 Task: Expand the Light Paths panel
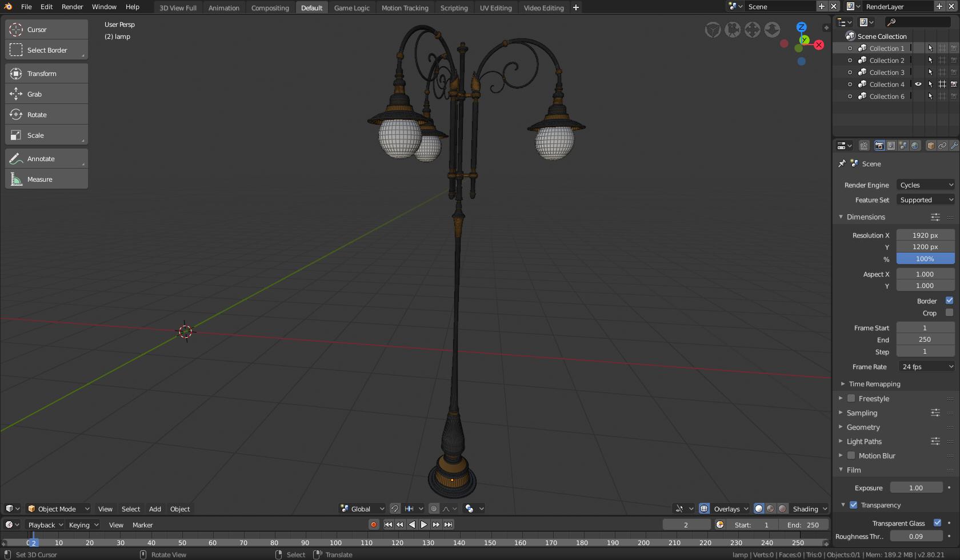click(864, 441)
